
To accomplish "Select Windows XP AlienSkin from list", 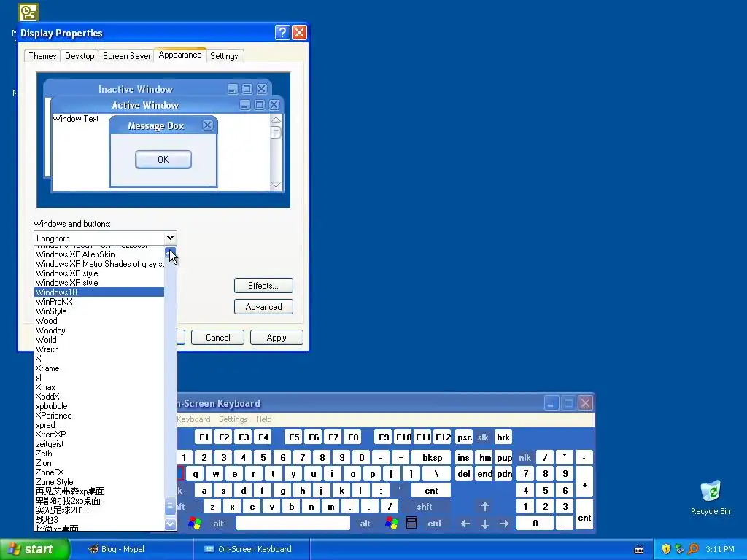I will click(x=99, y=254).
